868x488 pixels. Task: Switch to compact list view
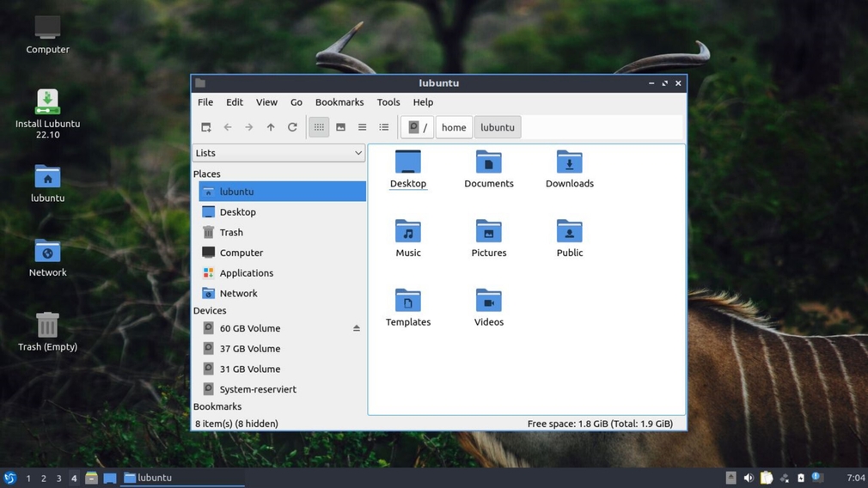coord(362,127)
